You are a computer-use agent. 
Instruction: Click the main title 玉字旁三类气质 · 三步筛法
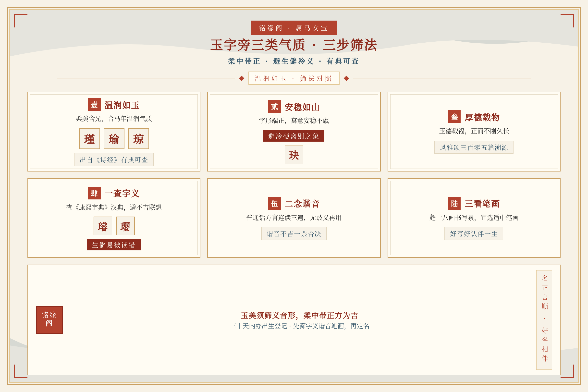(294, 45)
